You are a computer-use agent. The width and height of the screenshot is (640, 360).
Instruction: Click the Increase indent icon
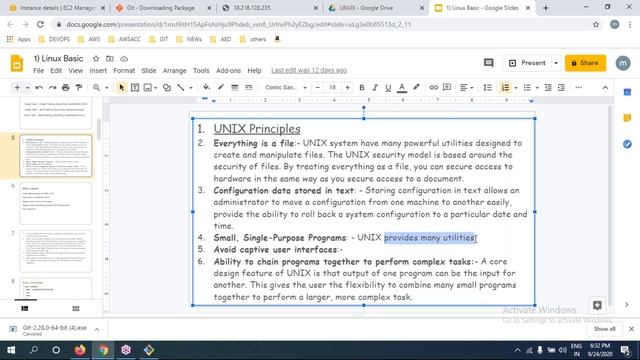pos(561,87)
